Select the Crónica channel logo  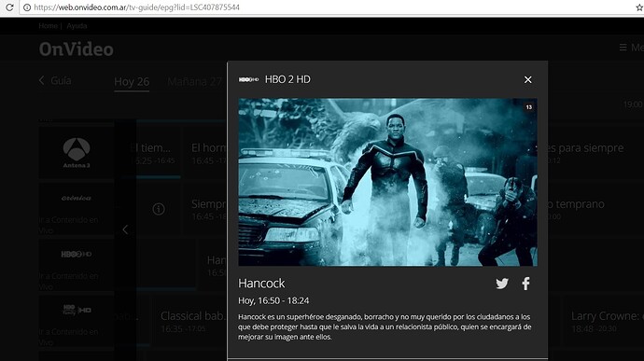pos(77,198)
